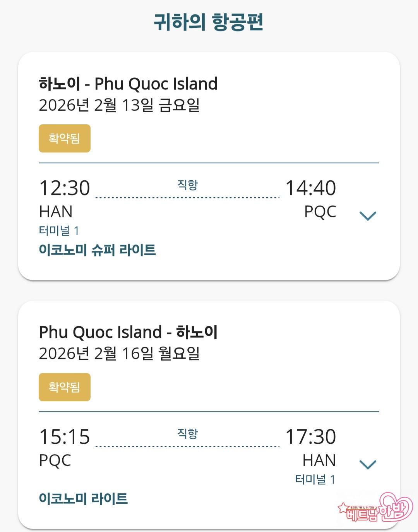
Task: Tap the 확약됨 badge on the February 13 flight
Action: (65, 139)
